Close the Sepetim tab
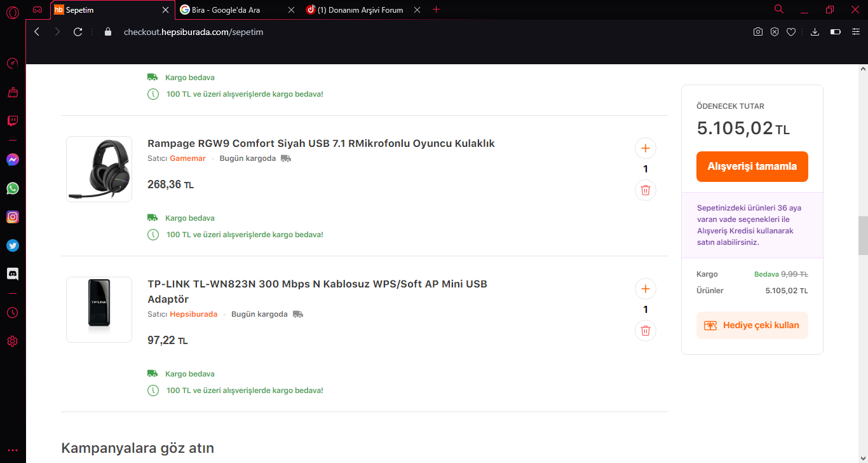Viewport: 868px width, 463px height. click(166, 10)
